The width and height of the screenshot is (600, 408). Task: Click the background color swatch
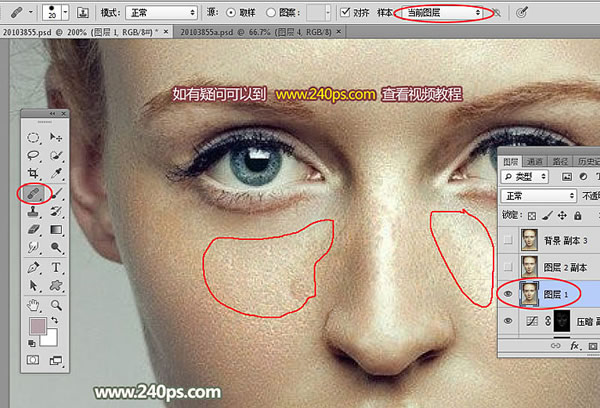coord(52,339)
